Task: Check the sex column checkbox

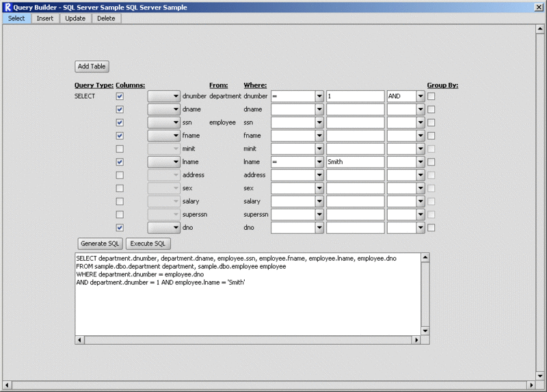Action: pos(120,188)
